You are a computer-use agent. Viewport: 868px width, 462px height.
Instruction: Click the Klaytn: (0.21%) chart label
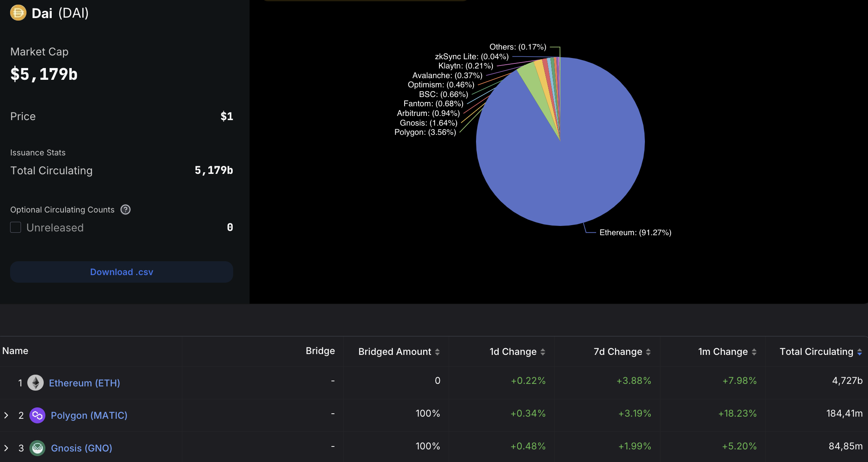pos(466,66)
